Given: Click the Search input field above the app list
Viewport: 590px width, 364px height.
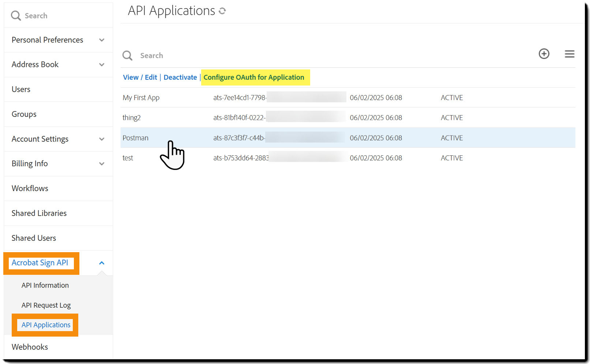Looking at the screenshot, I should point(152,55).
